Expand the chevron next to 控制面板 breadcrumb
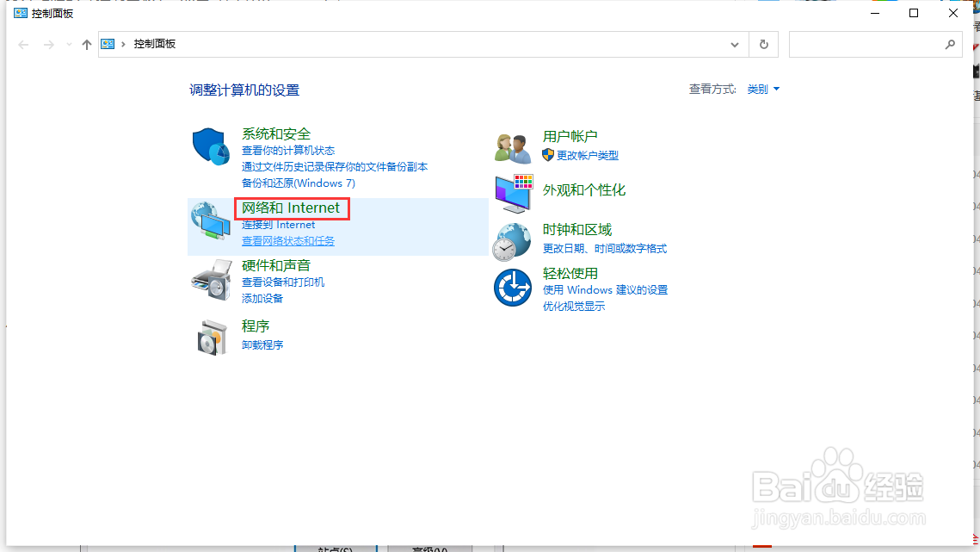 pyautogui.click(x=123, y=44)
